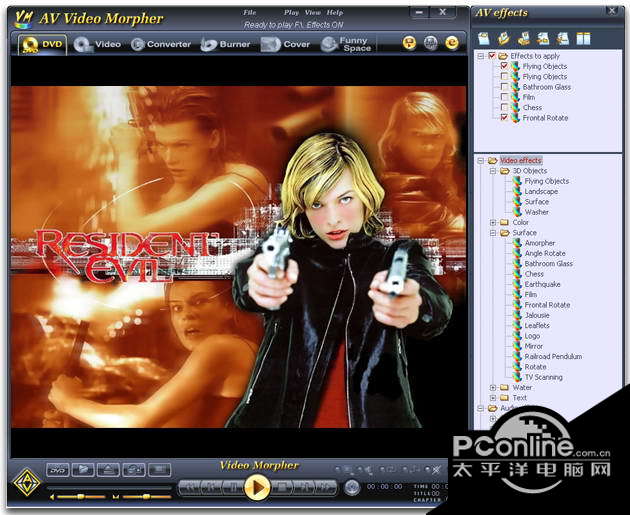
Task: Click the small DVD button above the seek bar
Action: [x=57, y=470]
